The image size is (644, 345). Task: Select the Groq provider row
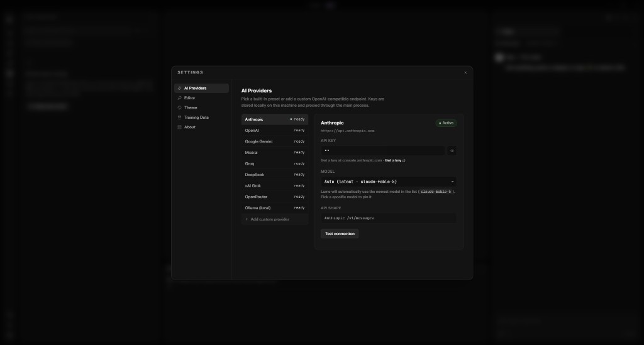[x=275, y=163]
